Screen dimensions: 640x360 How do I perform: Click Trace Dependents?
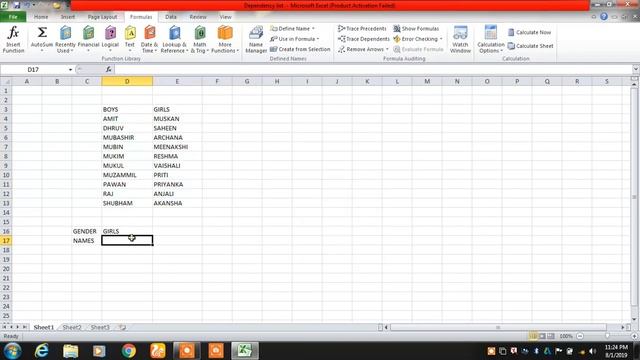click(364, 39)
